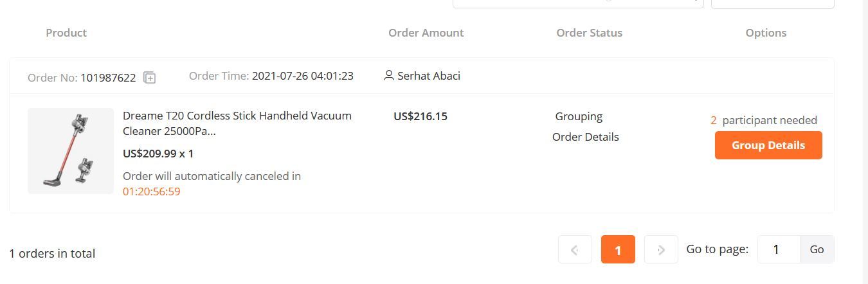Select page 1 in pagination

click(618, 249)
